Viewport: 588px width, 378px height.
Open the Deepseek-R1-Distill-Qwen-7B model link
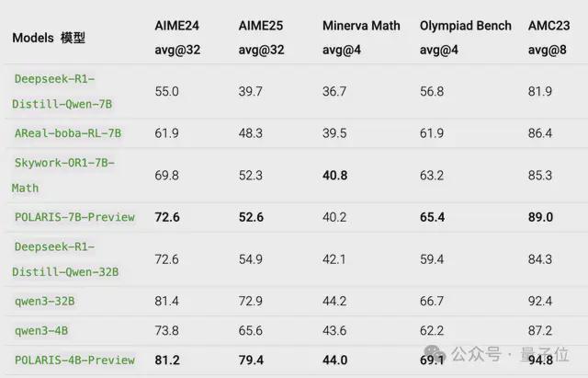tap(62, 91)
